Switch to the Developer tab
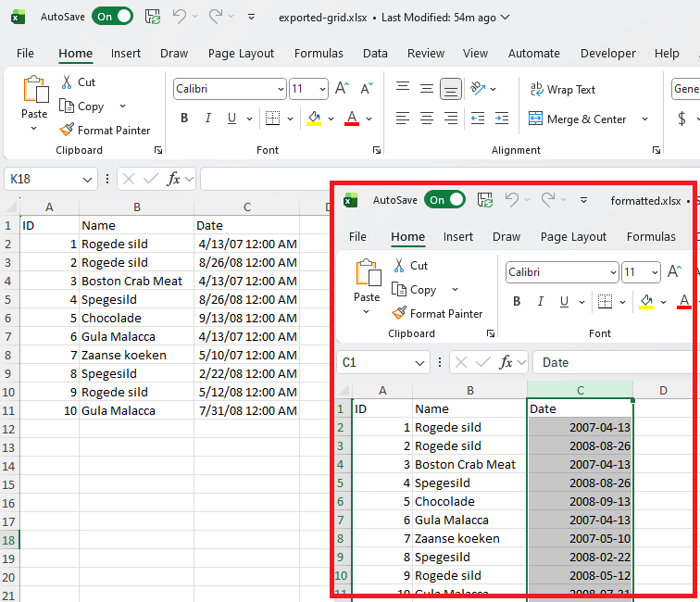This screenshot has height=602, width=700. 608,54
